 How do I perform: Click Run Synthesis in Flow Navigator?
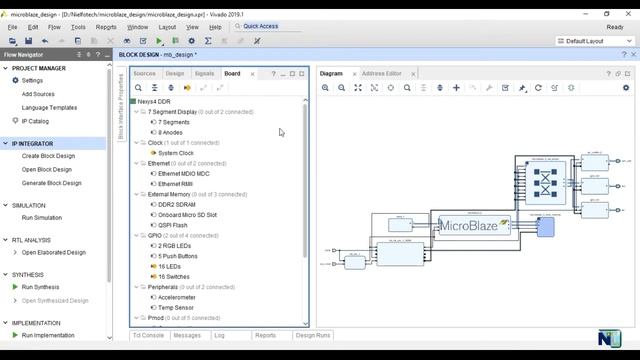(40, 287)
